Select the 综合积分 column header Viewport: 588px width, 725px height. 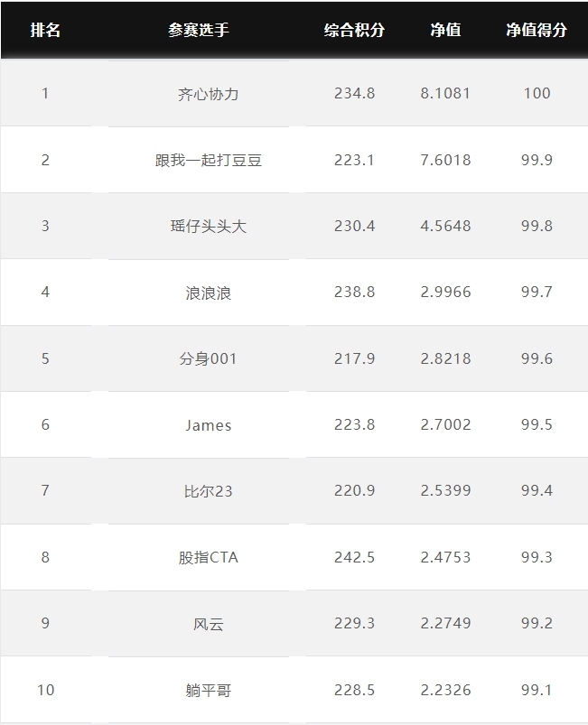tap(354, 30)
